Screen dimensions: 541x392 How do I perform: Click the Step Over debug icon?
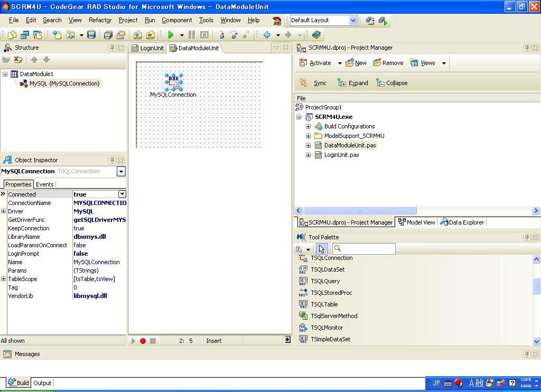tap(234, 35)
